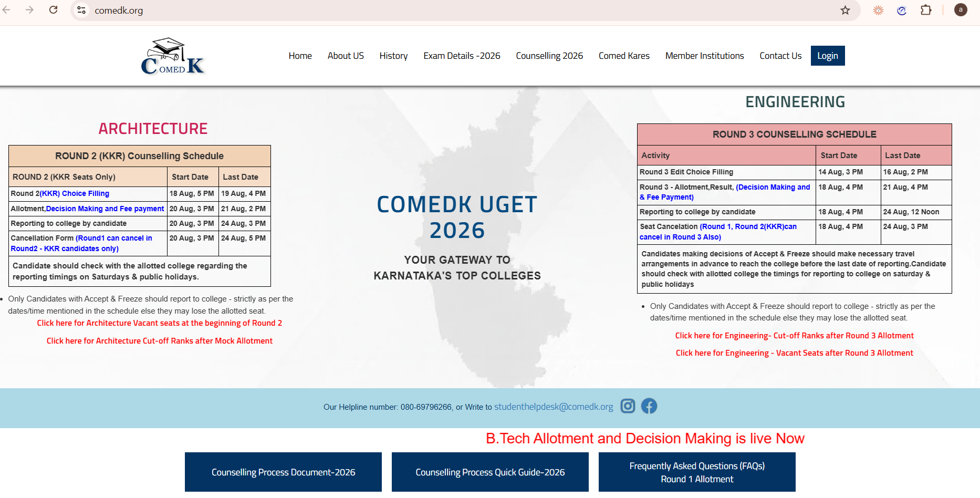Open Architecture Vacant seats Round 2 link
Screen dimensions: 980x498
[x=159, y=323]
